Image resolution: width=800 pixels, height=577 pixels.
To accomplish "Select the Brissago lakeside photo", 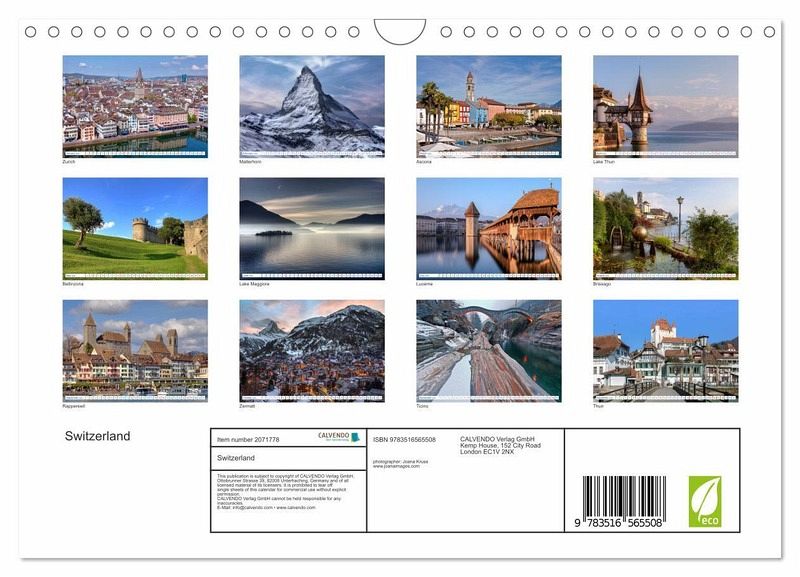I will pyautogui.click(x=665, y=228).
